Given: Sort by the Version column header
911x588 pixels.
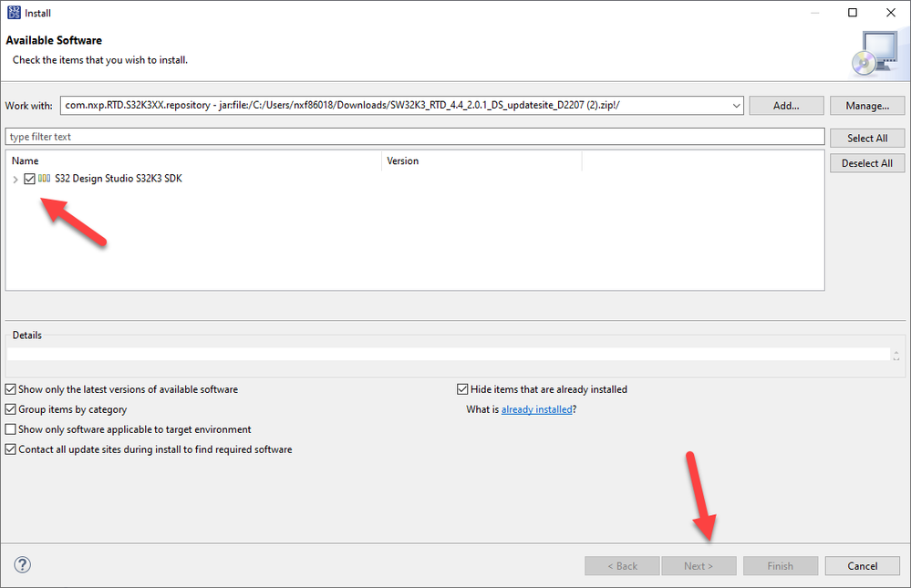Looking at the screenshot, I should click(481, 161).
